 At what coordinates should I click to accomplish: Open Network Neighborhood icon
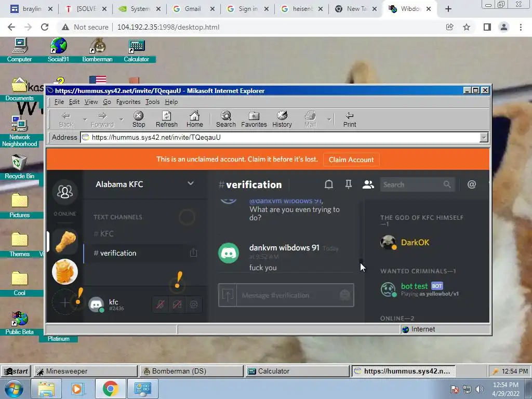[19, 131]
